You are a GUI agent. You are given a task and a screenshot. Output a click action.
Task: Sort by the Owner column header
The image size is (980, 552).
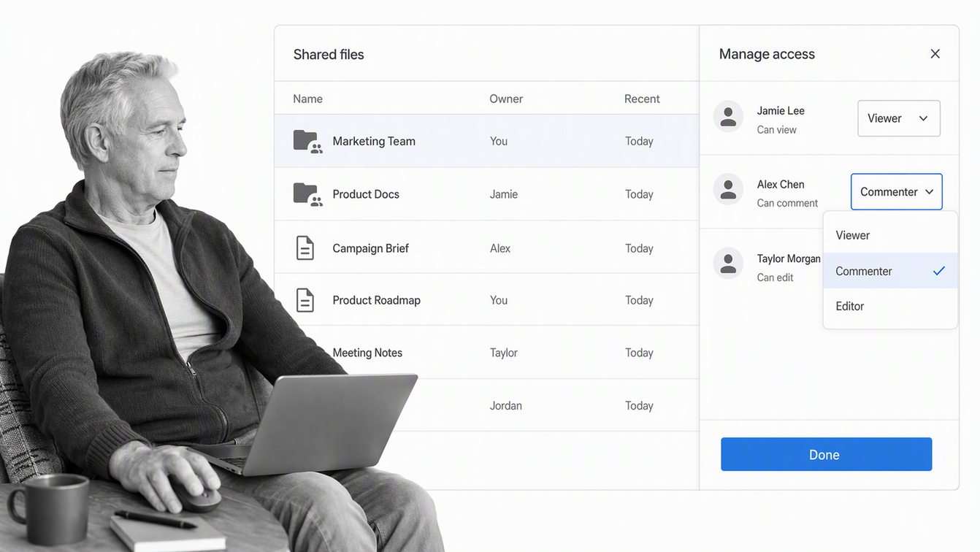tap(506, 99)
